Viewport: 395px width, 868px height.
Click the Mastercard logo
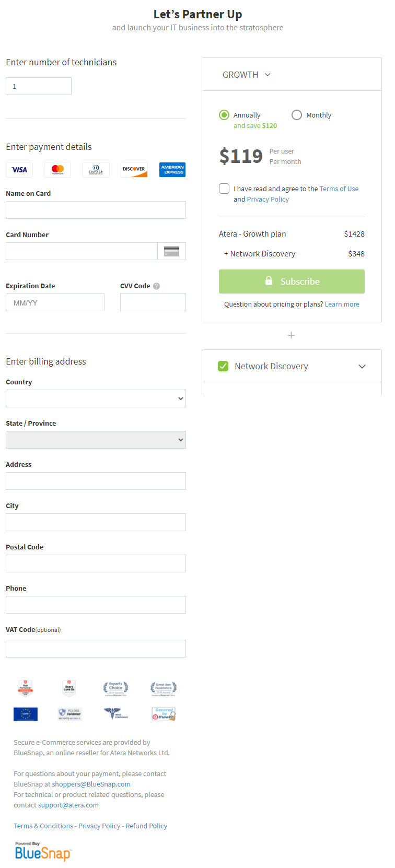click(x=57, y=170)
